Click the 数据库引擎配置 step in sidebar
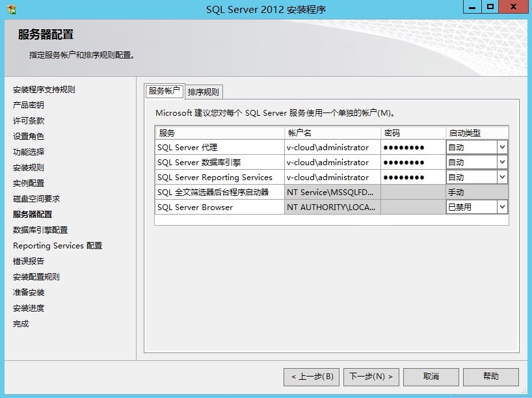Viewport: 532px width, 398px height. tap(40, 230)
